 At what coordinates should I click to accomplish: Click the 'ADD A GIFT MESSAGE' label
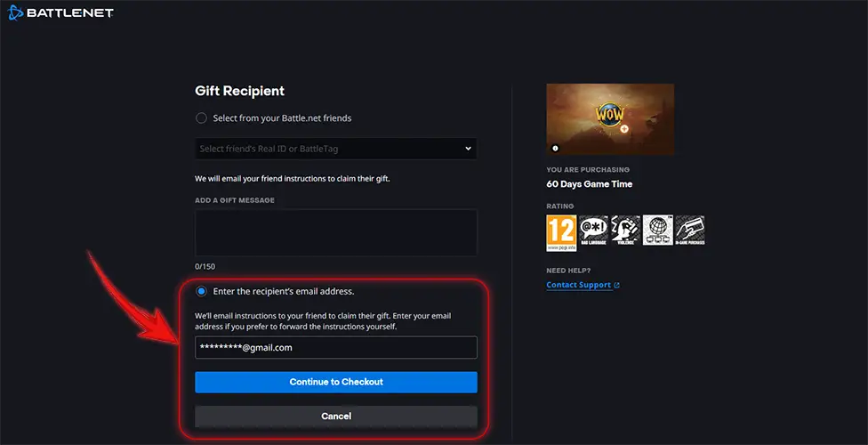click(x=235, y=200)
